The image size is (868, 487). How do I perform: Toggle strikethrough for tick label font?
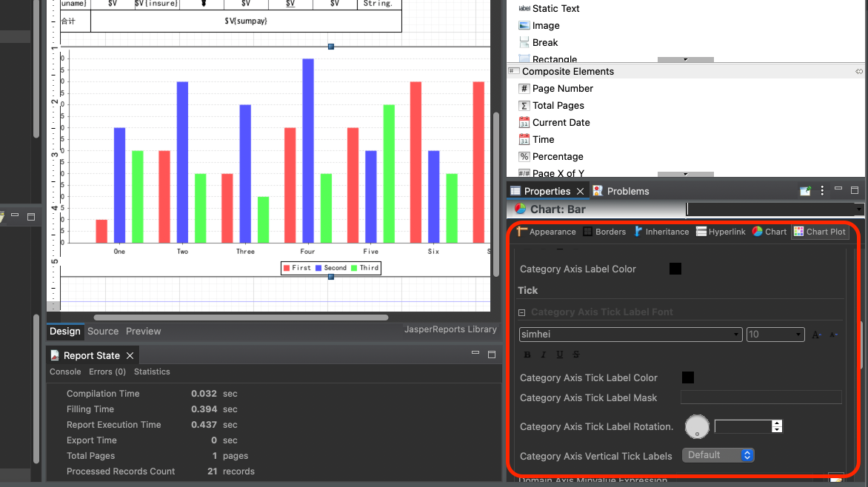click(x=576, y=355)
